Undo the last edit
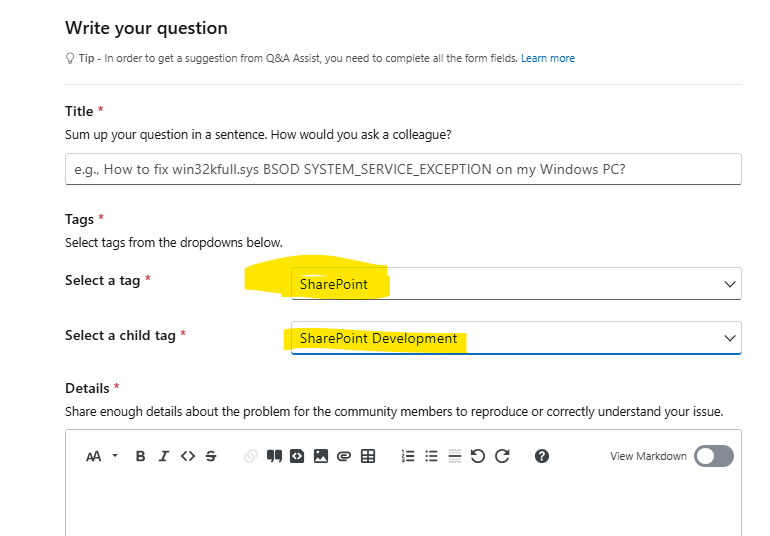770x536 pixels. [x=478, y=456]
